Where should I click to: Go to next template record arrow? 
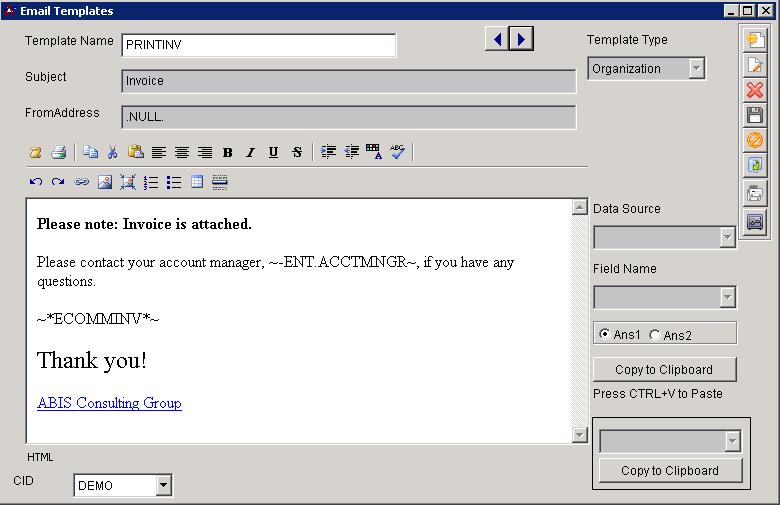click(522, 39)
